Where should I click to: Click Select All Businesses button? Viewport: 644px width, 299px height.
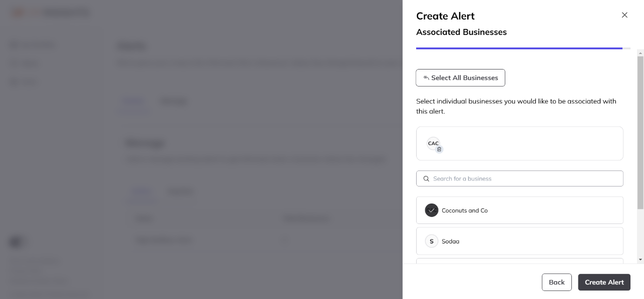[460, 77]
